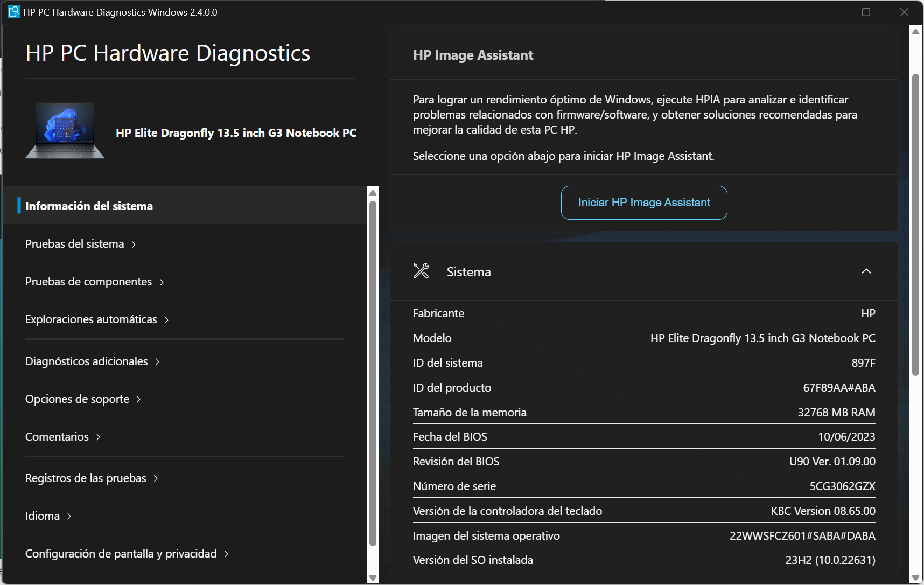924x585 pixels.
Task: Expand the chevron next to Registros de las pruebas
Action: click(156, 478)
